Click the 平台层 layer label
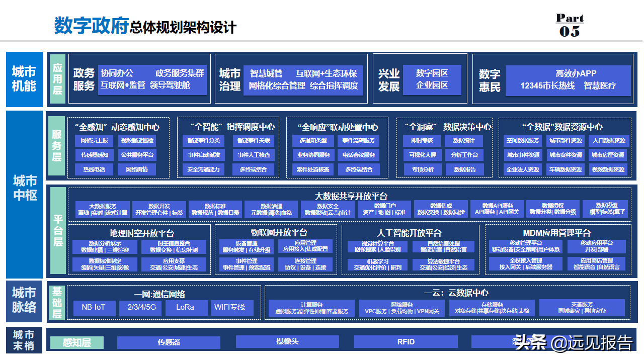The width and height of the screenshot is (644, 362). click(x=58, y=231)
